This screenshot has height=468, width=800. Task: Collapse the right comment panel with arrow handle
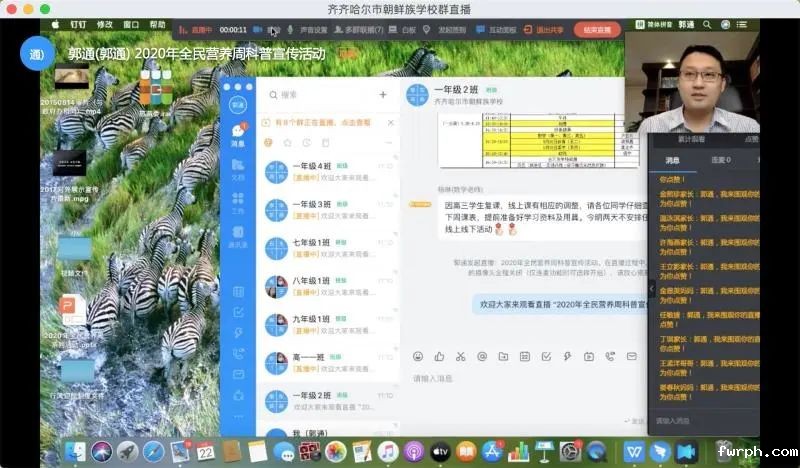[652, 289]
